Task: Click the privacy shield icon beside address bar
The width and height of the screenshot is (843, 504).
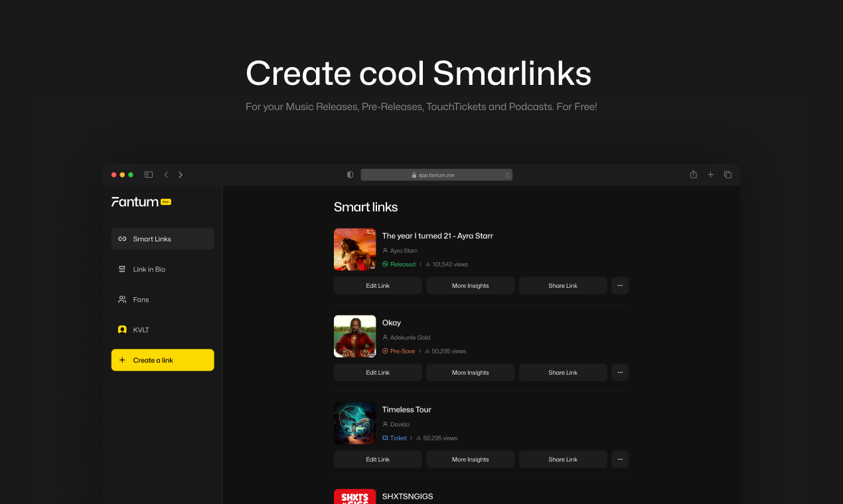Action: tap(350, 174)
